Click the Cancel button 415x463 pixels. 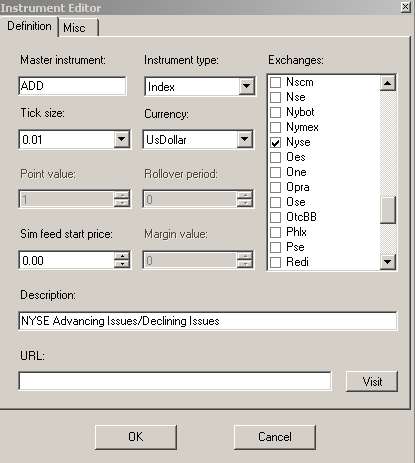pyautogui.click(x=275, y=437)
